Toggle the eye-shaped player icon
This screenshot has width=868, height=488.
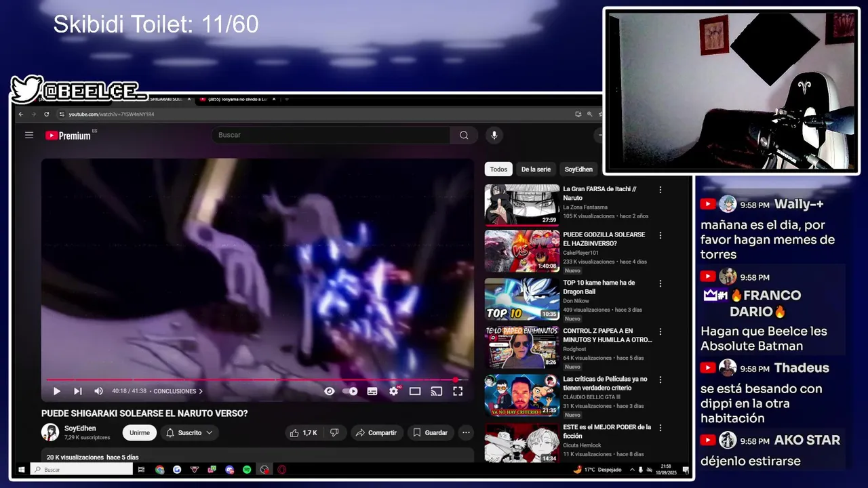(330, 391)
